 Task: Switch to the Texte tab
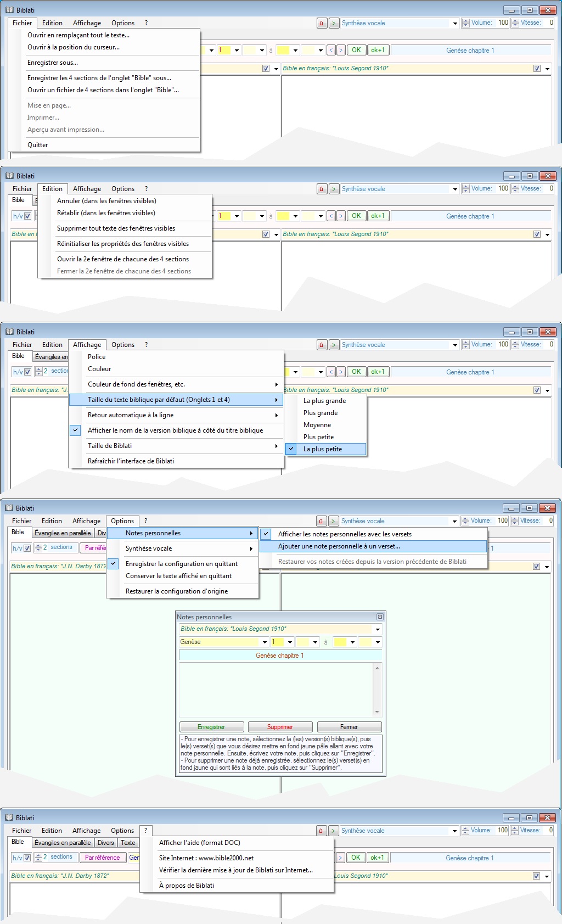tap(128, 843)
